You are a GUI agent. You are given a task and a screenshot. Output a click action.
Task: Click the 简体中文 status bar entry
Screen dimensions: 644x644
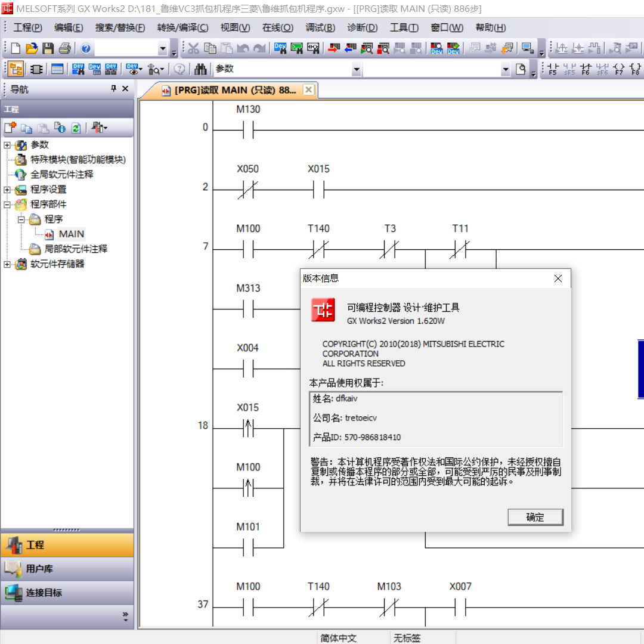pyautogui.click(x=339, y=638)
